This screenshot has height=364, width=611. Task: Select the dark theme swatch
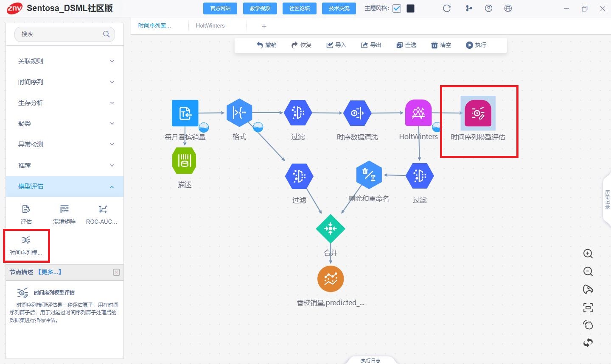[x=410, y=8]
